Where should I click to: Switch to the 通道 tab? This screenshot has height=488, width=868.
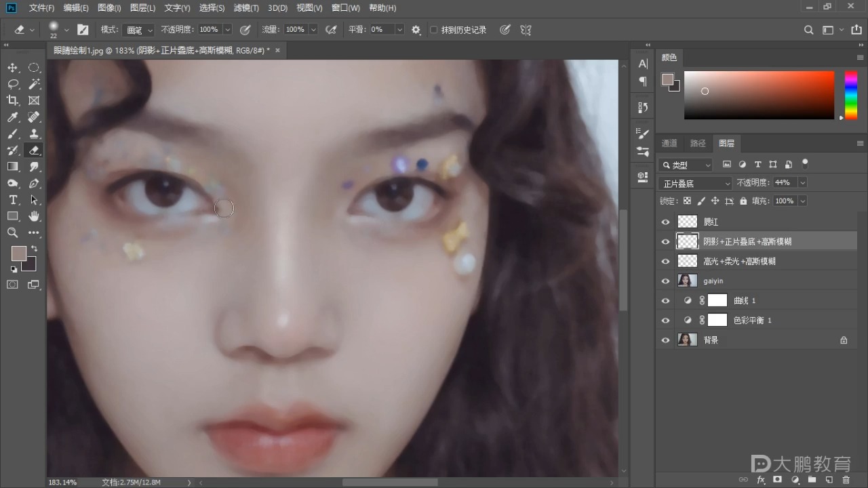pos(669,143)
